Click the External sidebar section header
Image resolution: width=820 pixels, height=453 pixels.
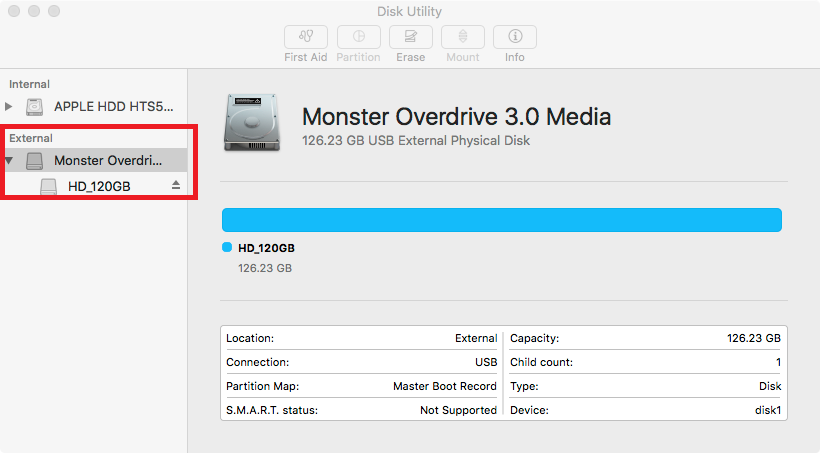31,138
